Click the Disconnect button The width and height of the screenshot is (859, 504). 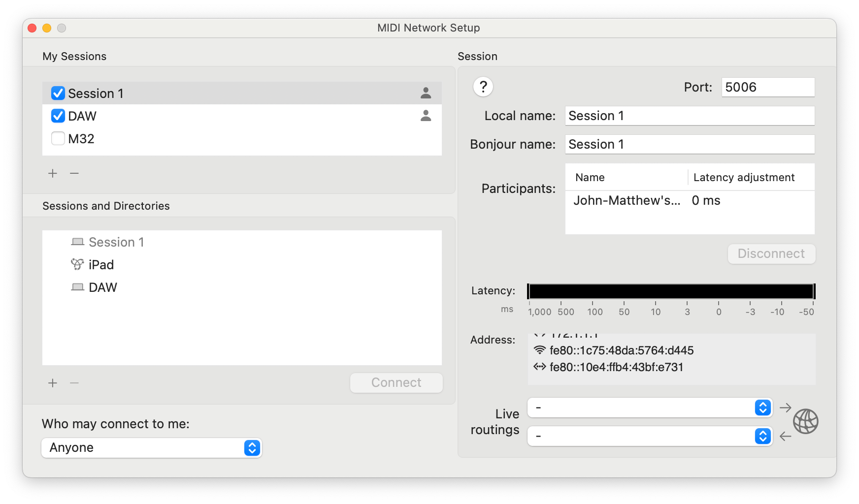point(771,254)
